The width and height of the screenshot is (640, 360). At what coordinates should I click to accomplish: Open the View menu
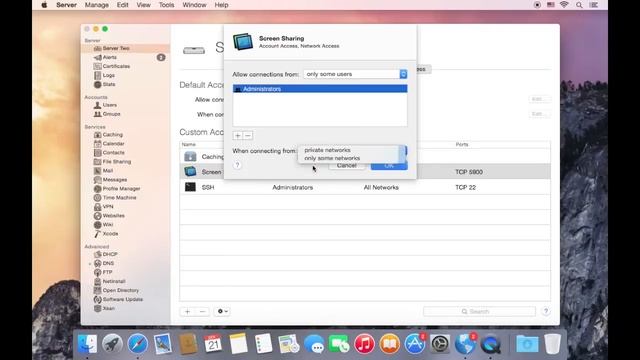tap(143, 5)
